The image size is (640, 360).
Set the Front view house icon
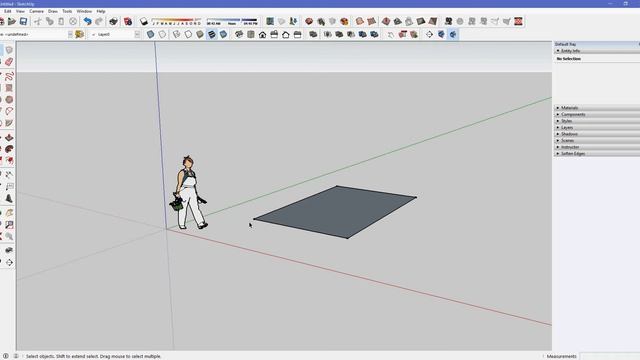click(262, 34)
